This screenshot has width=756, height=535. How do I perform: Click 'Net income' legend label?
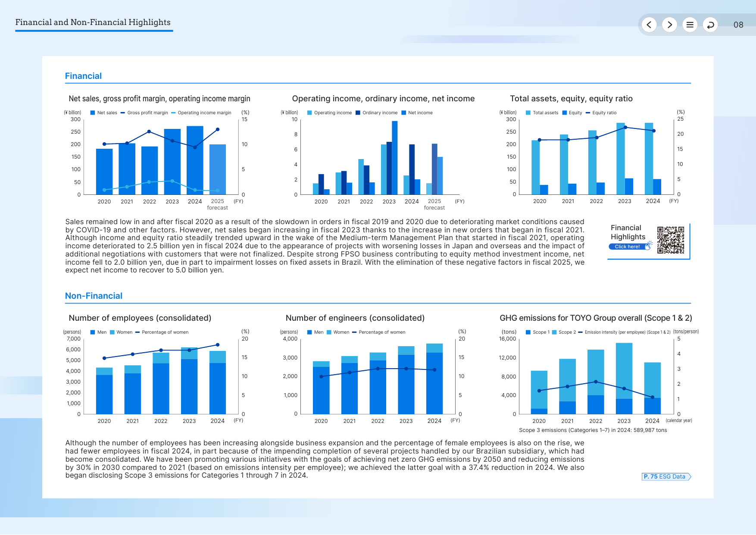(420, 113)
